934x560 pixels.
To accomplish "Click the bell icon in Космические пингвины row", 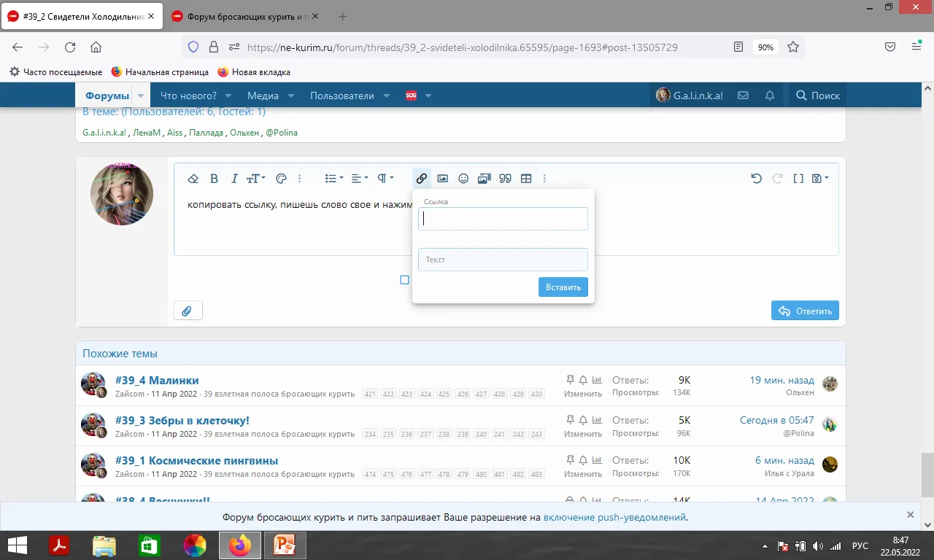I will 584,460.
